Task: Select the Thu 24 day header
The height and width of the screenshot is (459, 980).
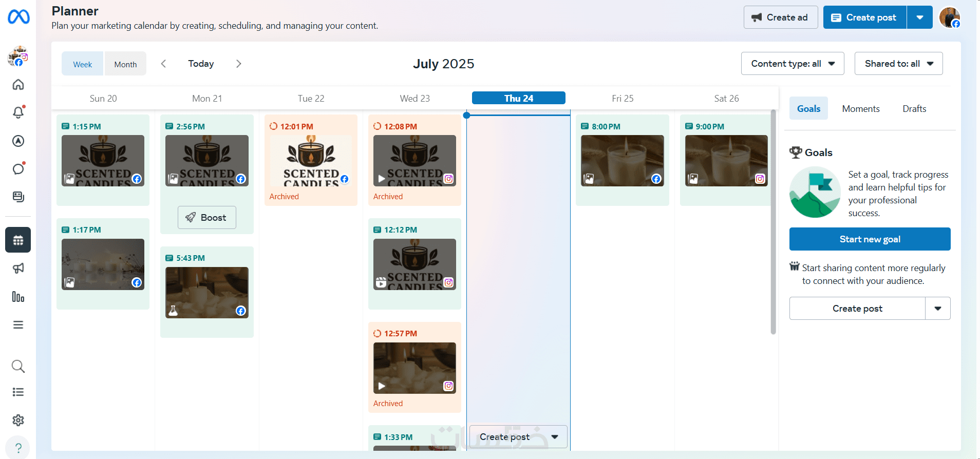Action: [519, 98]
